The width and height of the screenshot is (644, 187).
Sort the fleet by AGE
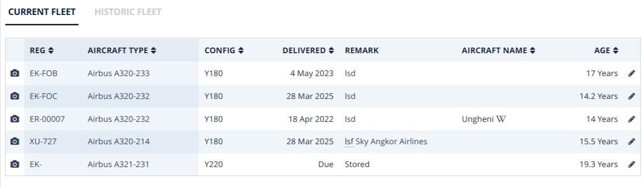point(606,51)
